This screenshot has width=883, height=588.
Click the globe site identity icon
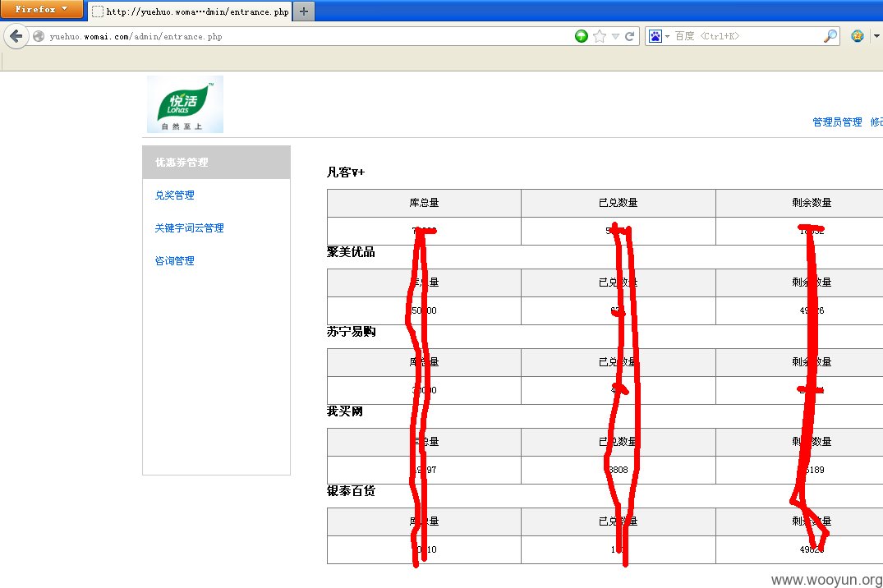[x=39, y=37]
